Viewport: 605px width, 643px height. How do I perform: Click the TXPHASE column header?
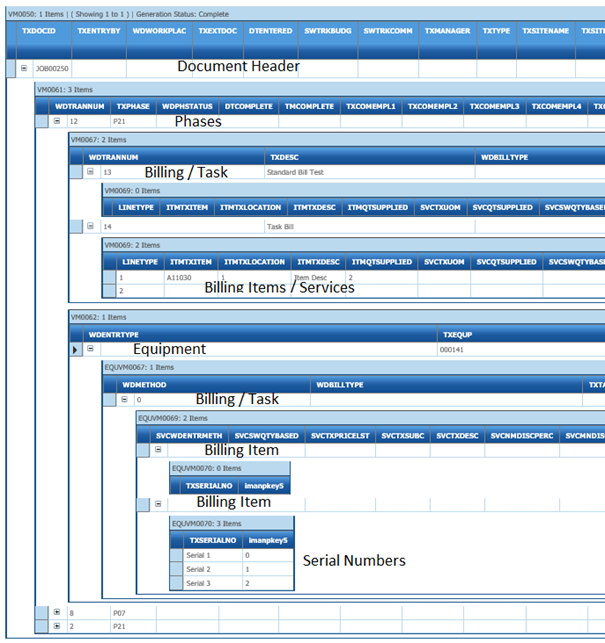coord(131,106)
